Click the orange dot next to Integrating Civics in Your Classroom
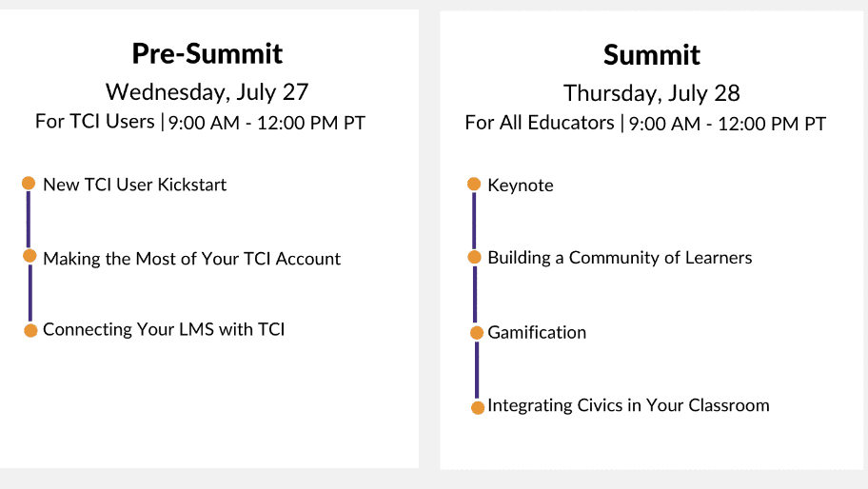Viewport: 868px width, 489px height. coord(478,408)
